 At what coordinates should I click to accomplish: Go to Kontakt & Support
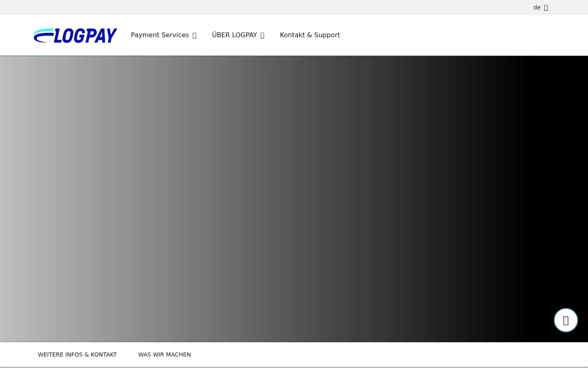(310, 35)
